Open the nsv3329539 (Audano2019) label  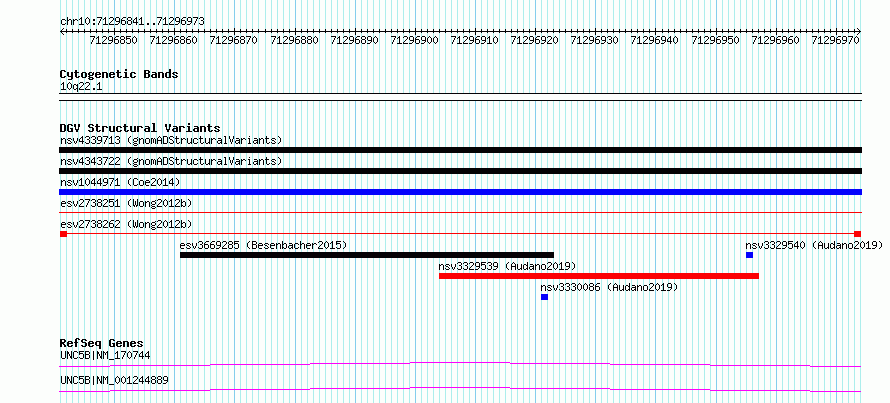[x=507, y=266]
